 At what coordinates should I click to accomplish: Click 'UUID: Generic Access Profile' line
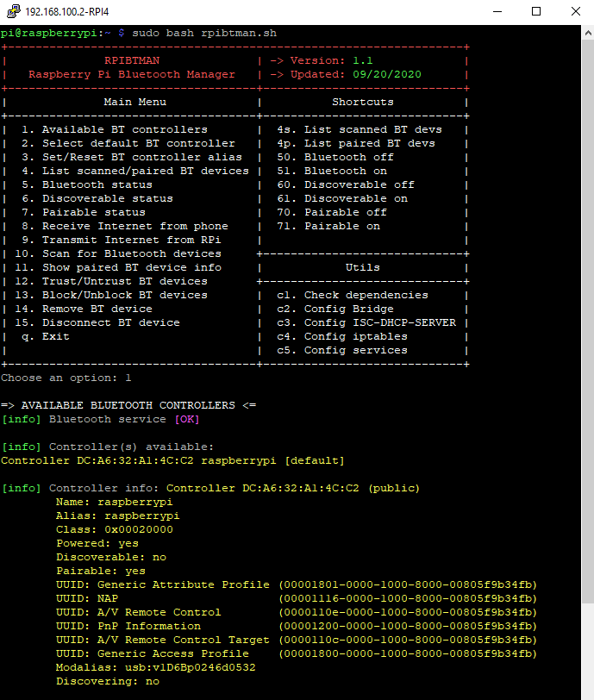click(297, 654)
